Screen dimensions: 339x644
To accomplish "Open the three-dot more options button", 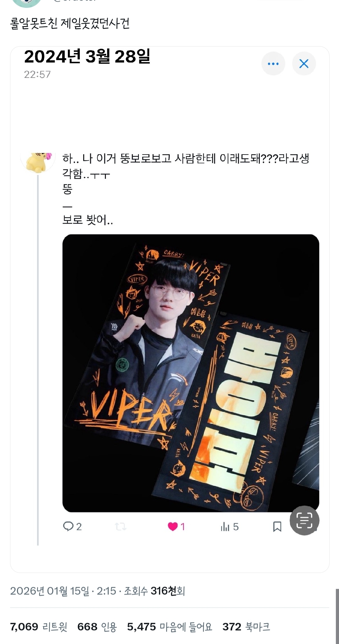I will tap(273, 63).
